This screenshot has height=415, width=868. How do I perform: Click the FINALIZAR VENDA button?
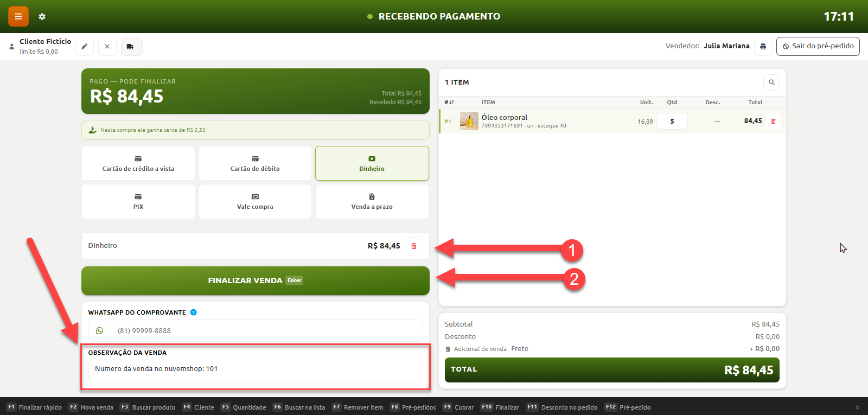(x=256, y=281)
